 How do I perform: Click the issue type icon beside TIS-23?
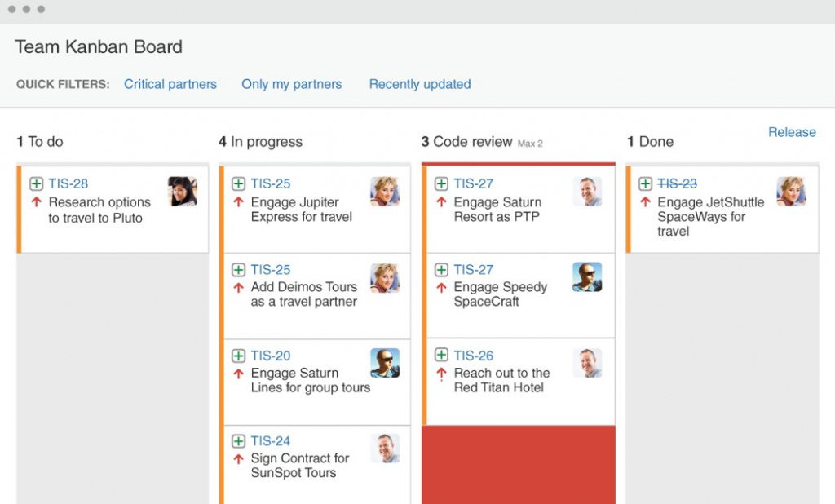[645, 184]
